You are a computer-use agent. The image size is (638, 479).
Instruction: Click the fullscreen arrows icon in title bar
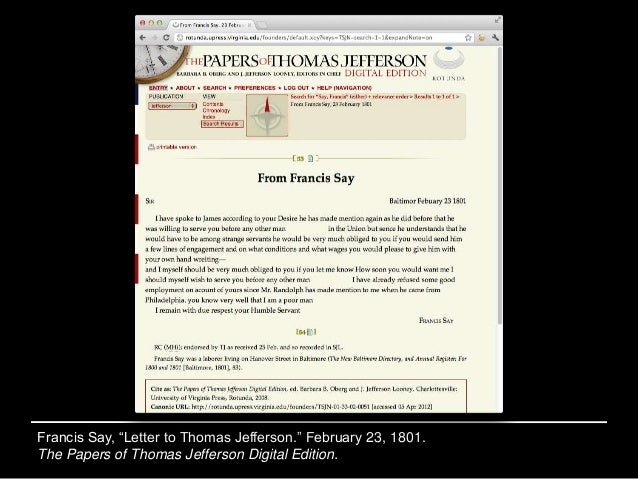[x=498, y=20]
